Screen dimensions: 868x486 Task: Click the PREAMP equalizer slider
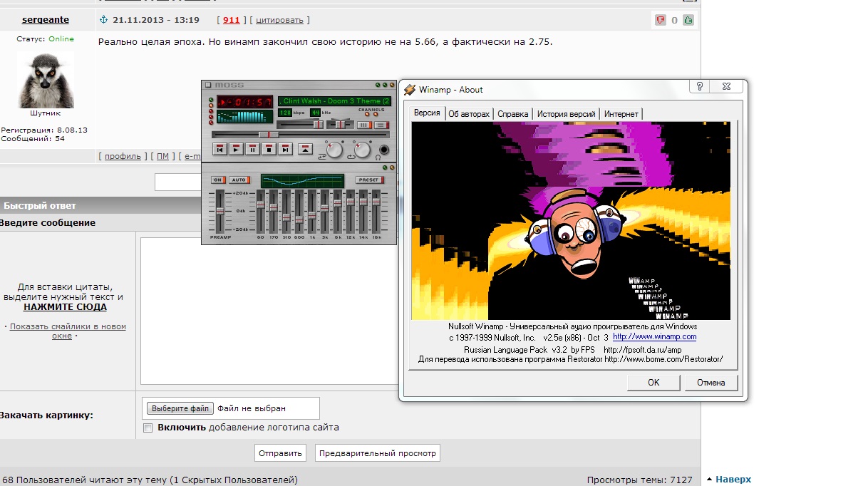coord(220,212)
